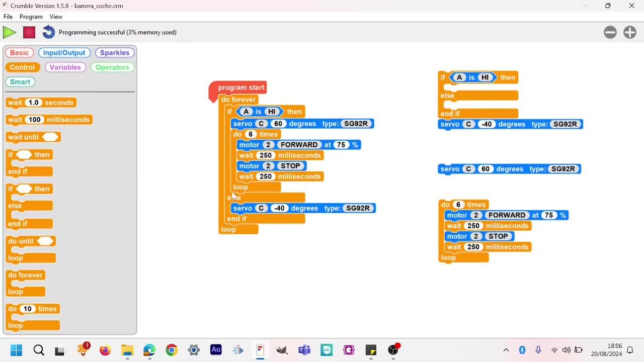Toggle STOP in the detached do-6-times loop
644x362 pixels.
click(498, 236)
